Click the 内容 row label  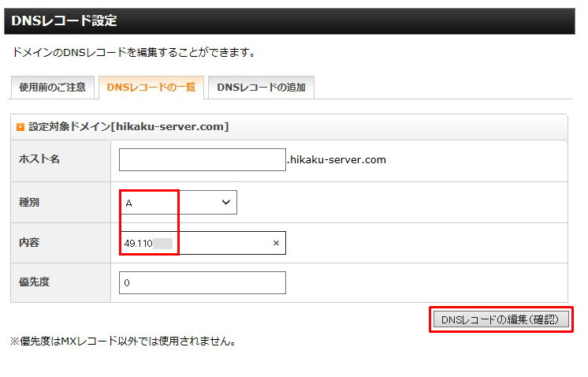pyautogui.click(x=29, y=243)
